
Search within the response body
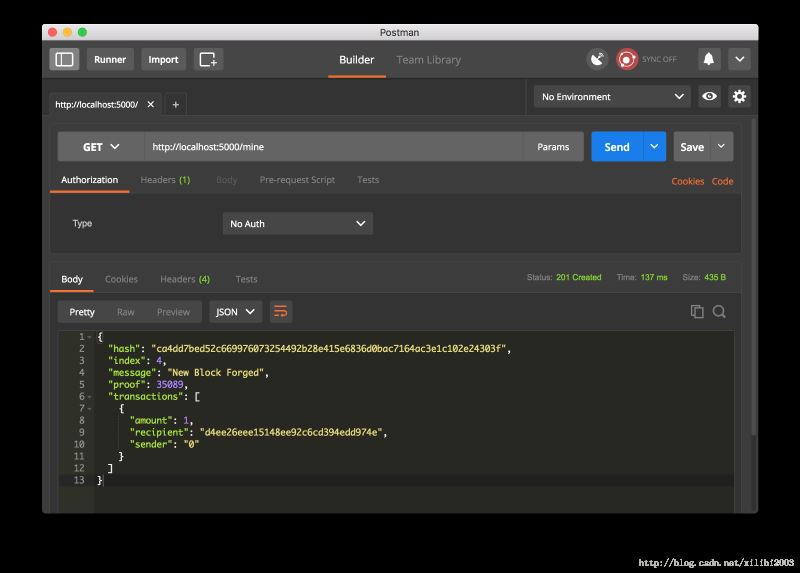719,311
